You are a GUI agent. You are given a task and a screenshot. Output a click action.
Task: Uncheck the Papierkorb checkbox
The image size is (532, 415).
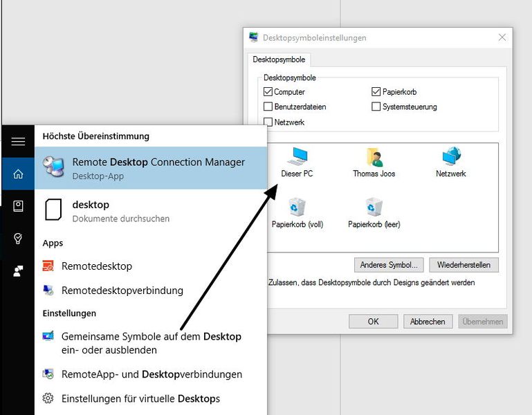pos(376,91)
